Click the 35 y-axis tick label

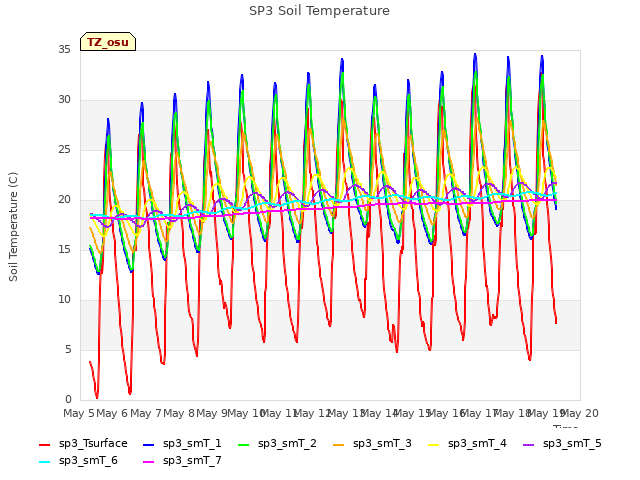64,50
